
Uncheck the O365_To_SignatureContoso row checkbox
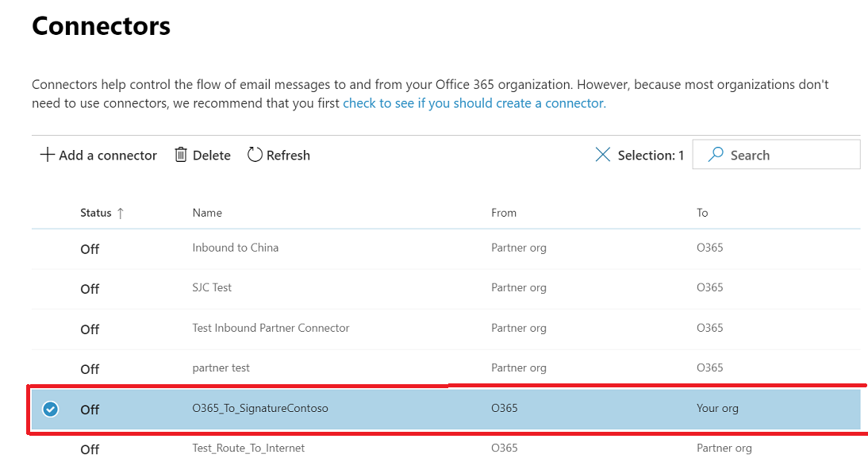click(x=51, y=410)
